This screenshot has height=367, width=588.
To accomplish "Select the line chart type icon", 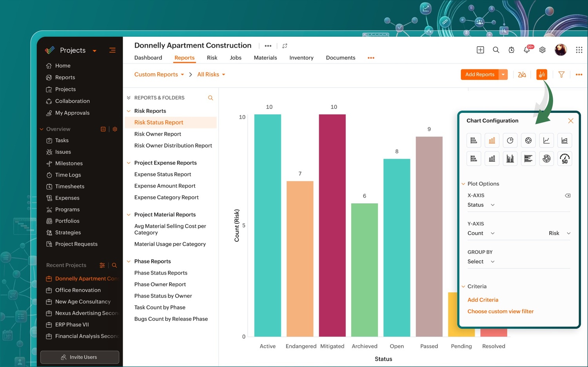I will click(546, 141).
